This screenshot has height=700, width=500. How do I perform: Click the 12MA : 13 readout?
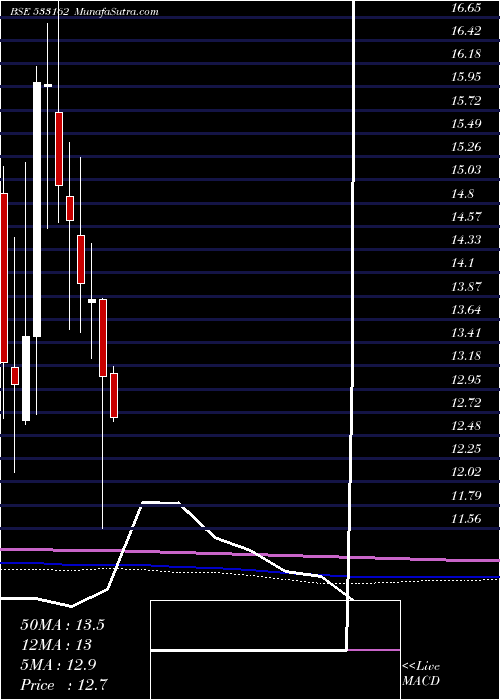pos(56,645)
